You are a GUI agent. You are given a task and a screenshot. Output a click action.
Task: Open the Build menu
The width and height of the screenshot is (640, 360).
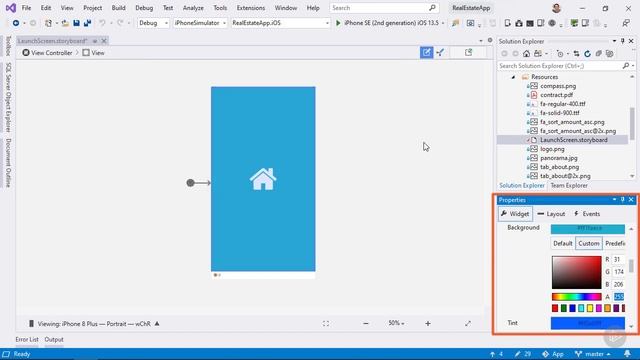click(x=118, y=8)
